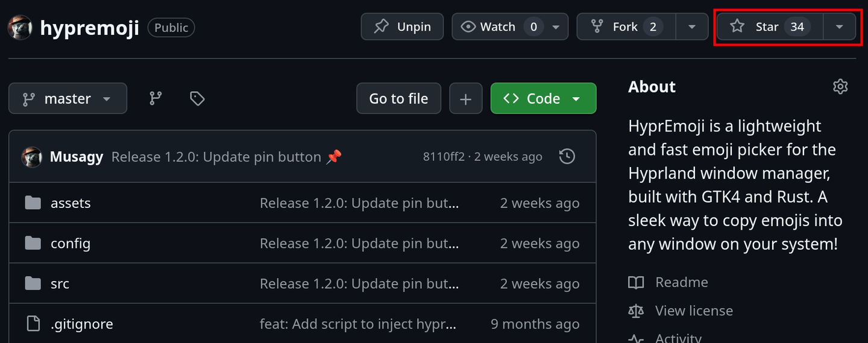Click Musagy's avatar in the commit row

pos(32,157)
